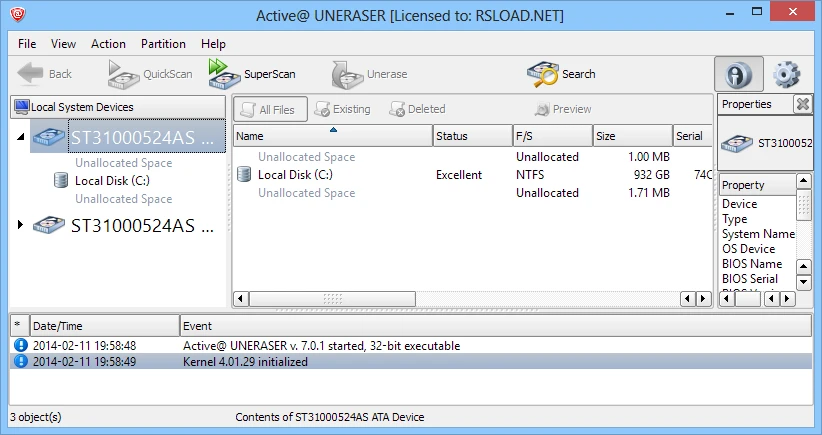The image size is (822, 435).
Task: Click the Back arrow icon
Action: (x=32, y=74)
